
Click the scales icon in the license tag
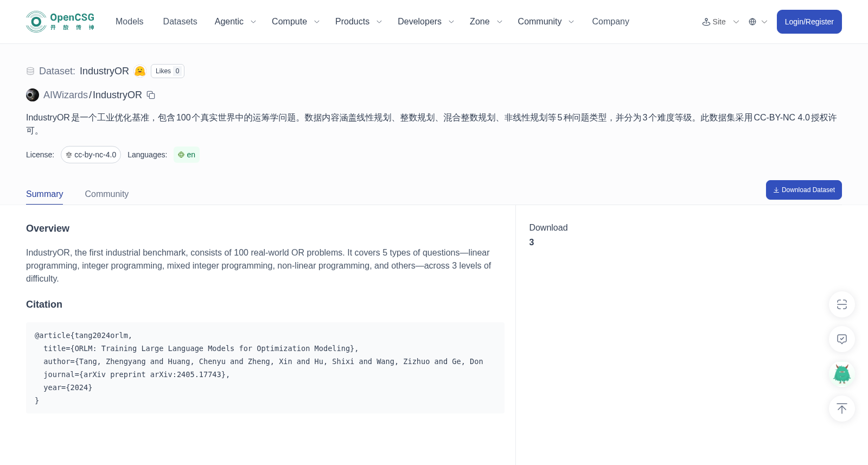[69, 155]
